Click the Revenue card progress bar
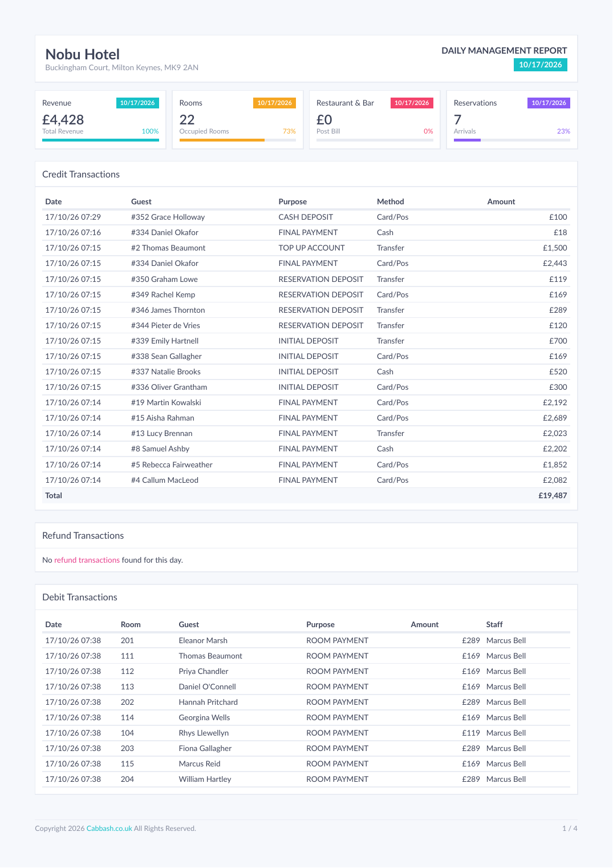Viewport: 613px width, 868px height. tap(100, 140)
